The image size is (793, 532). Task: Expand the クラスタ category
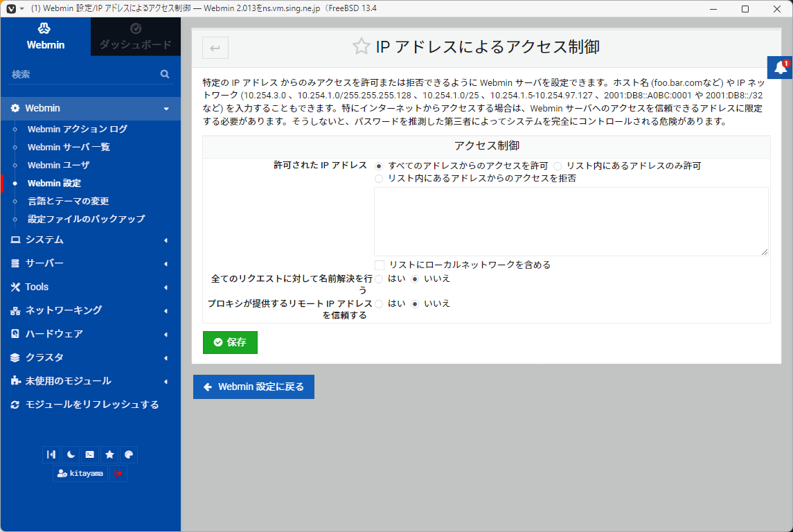[x=91, y=357]
